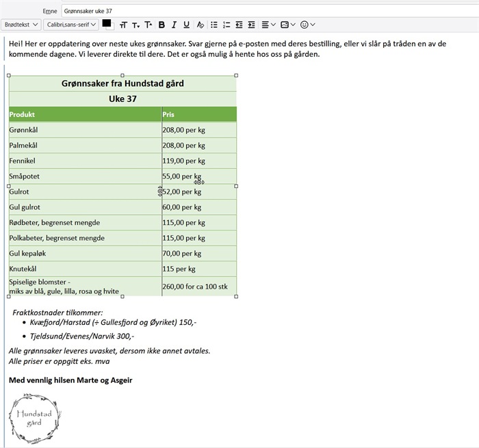Click the Pris column header cell
Viewport: 479px width, 448px height.
point(198,114)
